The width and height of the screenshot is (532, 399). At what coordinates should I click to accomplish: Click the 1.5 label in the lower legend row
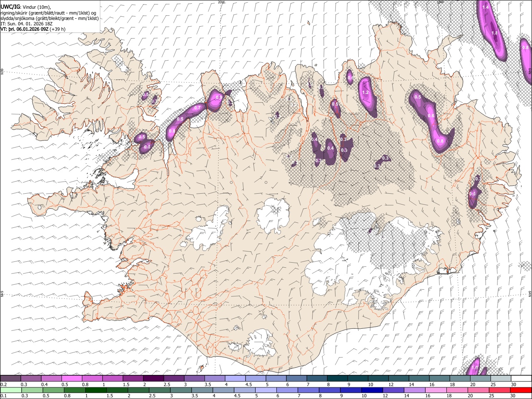(110, 396)
